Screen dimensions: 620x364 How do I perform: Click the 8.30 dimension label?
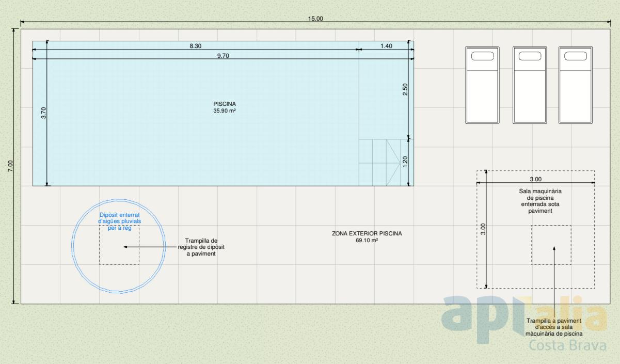pos(195,46)
